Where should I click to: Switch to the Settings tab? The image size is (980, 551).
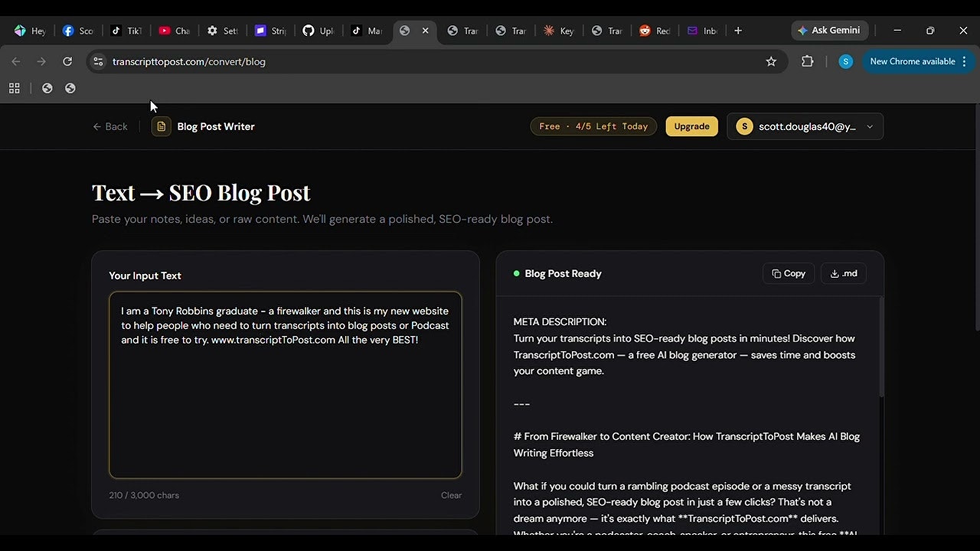[x=222, y=31]
